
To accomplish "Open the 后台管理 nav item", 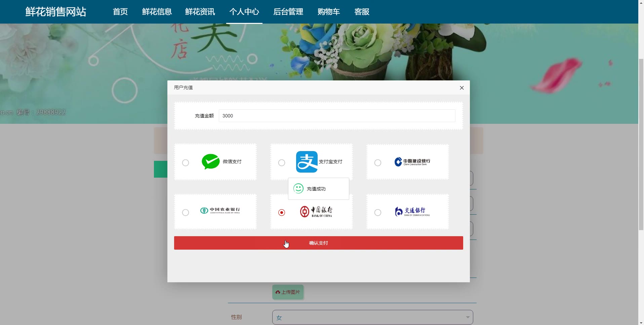I will coord(288,12).
